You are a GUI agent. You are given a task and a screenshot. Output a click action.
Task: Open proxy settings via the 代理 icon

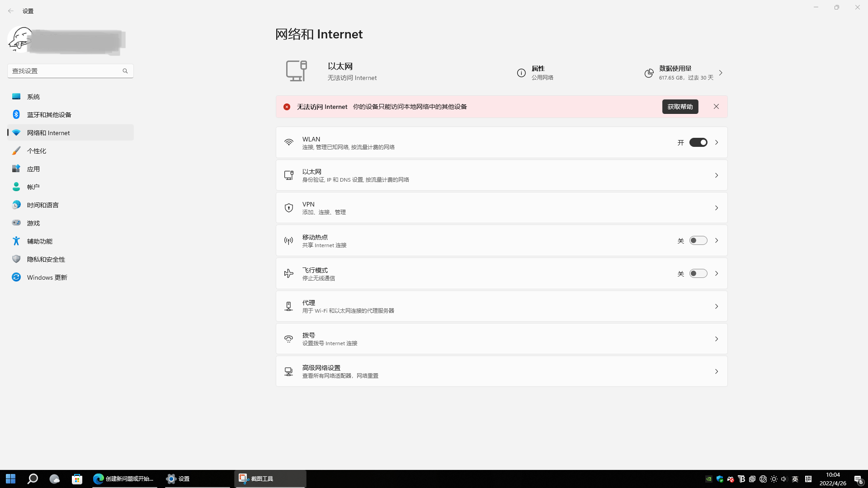[x=289, y=306]
